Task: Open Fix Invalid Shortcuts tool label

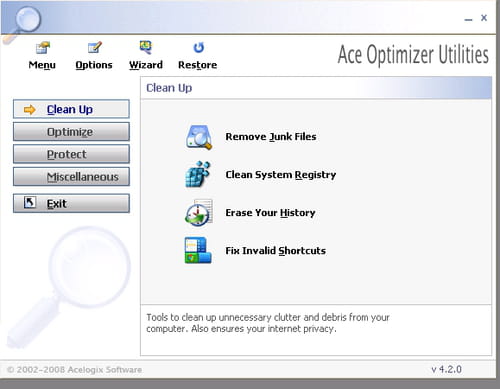Action: tap(275, 251)
